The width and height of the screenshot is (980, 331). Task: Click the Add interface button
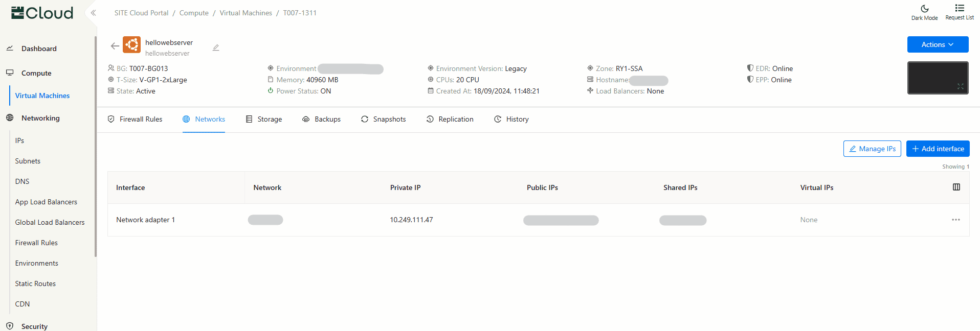point(937,149)
